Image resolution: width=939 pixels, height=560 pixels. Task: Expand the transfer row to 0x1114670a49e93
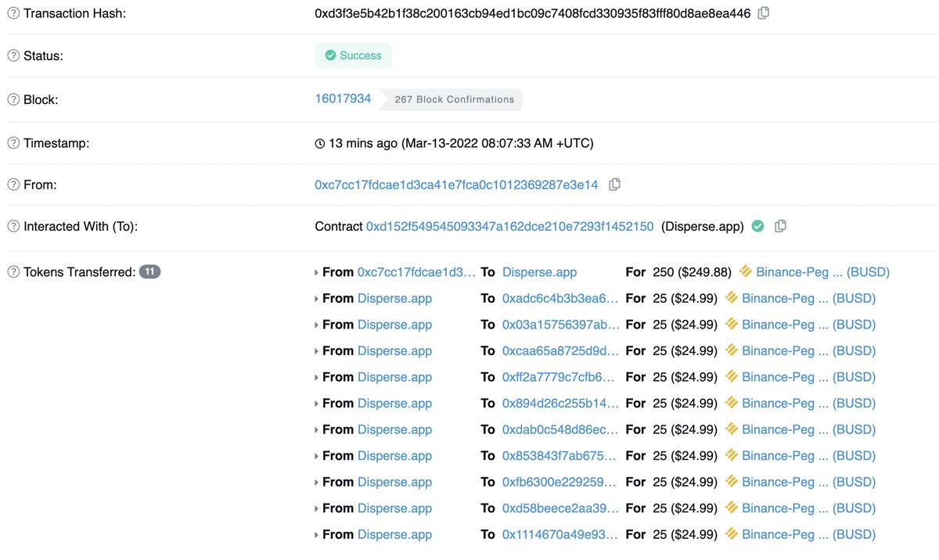(316, 535)
